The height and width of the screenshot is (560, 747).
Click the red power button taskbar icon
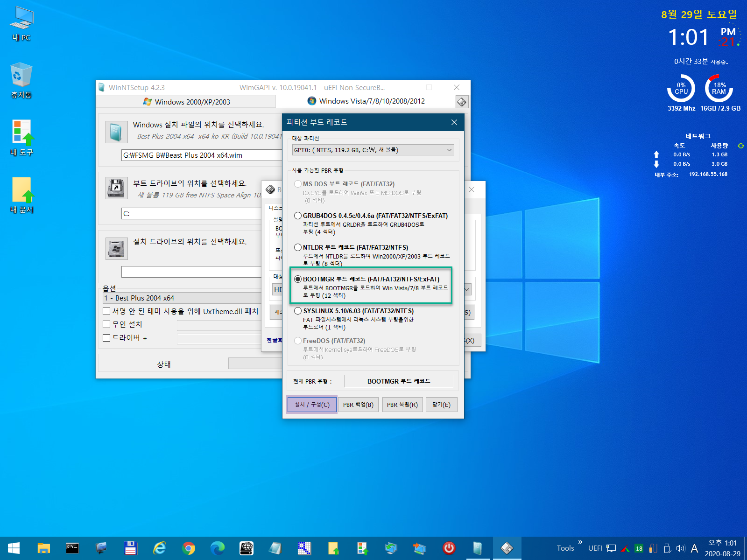tap(449, 548)
